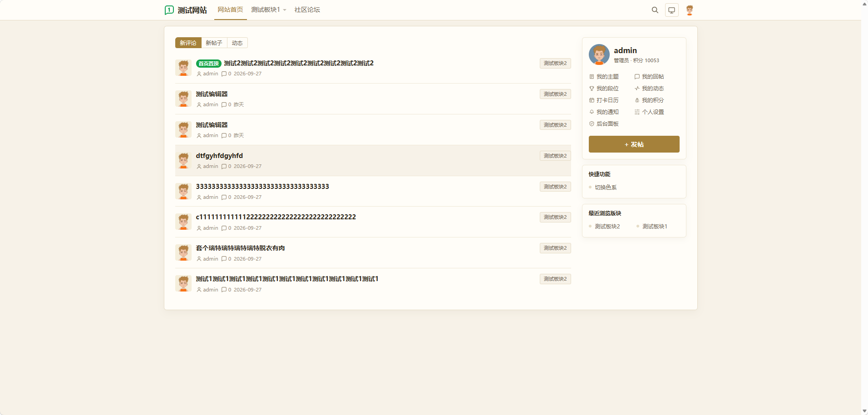The height and width of the screenshot is (415, 868).
Task: Open 社区论坛 in navigation
Action: (307, 10)
